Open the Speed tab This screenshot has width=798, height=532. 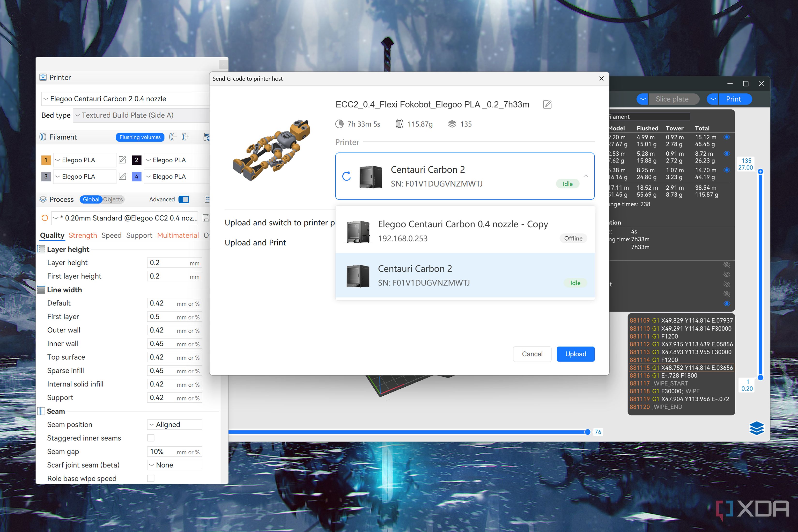111,235
